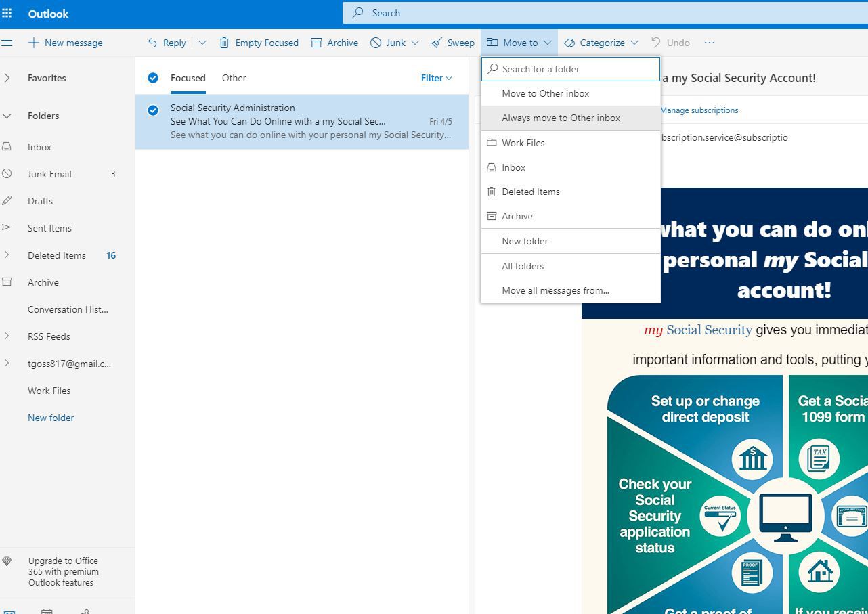Click the Sent Items arrow icon
868x614 pixels.
7,228
